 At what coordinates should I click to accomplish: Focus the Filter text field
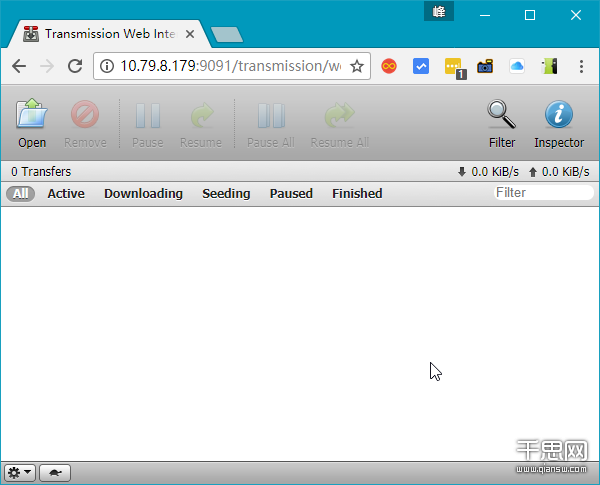(544, 193)
